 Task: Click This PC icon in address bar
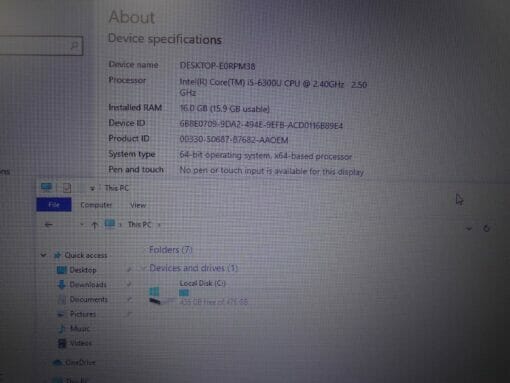click(x=110, y=224)
